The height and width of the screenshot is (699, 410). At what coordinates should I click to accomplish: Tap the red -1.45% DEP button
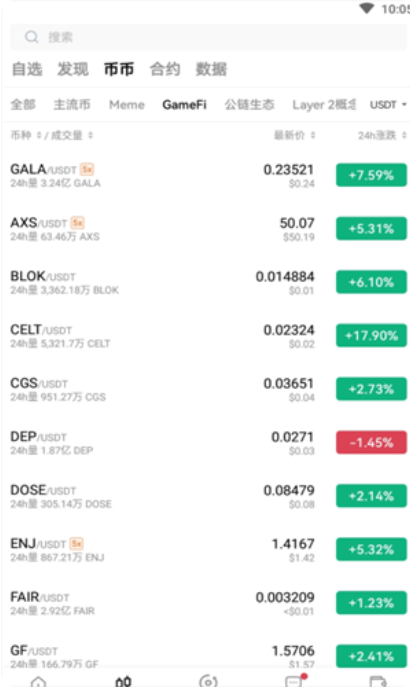click(371, 443)
